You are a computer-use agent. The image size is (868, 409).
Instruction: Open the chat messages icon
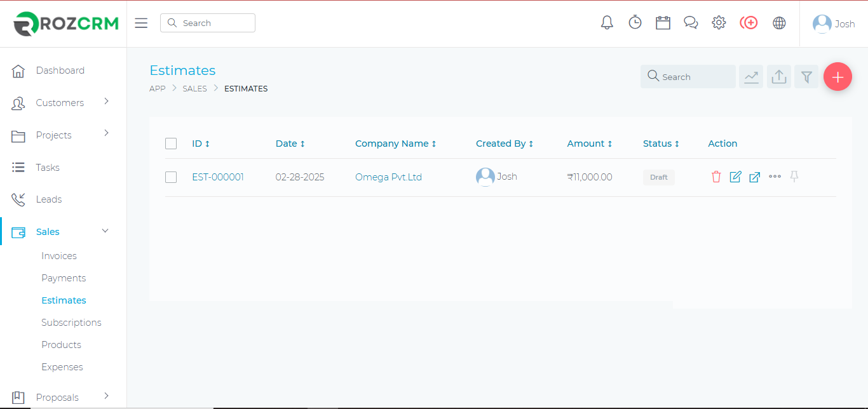[691, 23]
